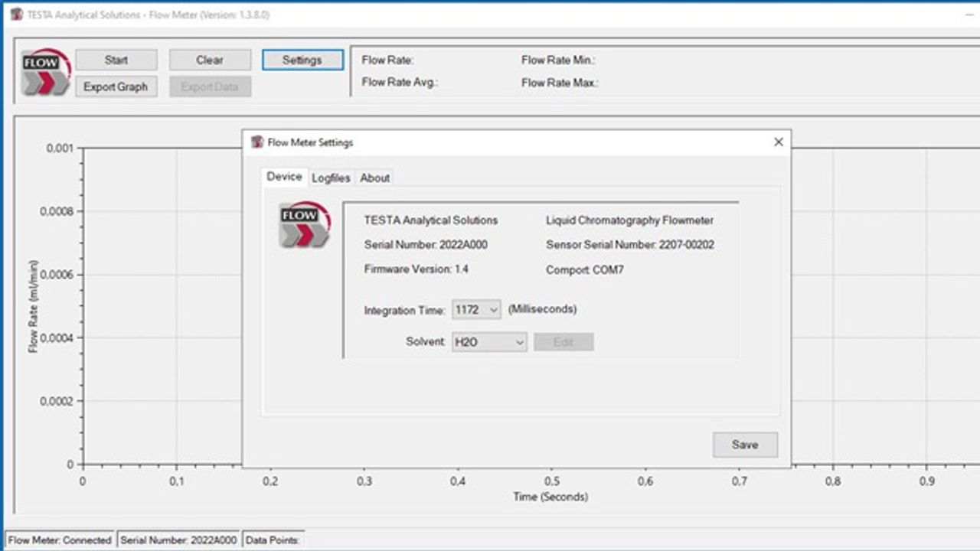Viewport: 980px width, 551px height.
Task: Switch to the Logfiles tab
Action: [331, 178]
